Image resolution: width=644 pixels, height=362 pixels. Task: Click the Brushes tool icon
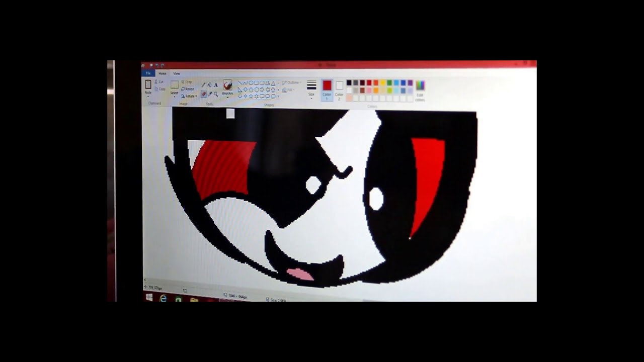[x=227, y=84]
